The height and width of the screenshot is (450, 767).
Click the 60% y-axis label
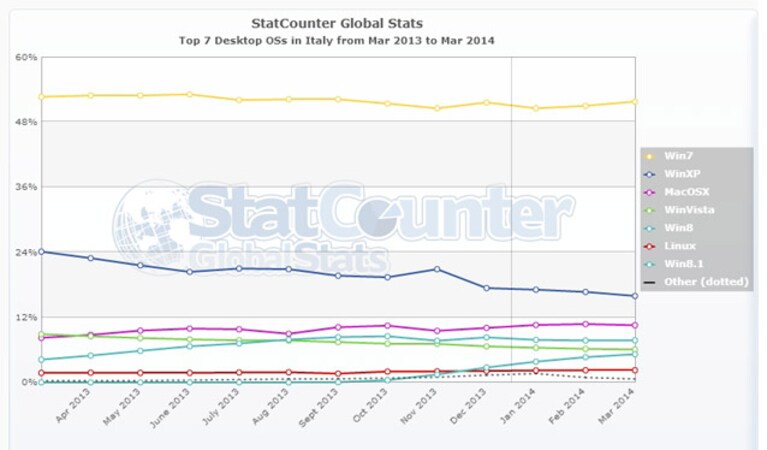point(26,57)
